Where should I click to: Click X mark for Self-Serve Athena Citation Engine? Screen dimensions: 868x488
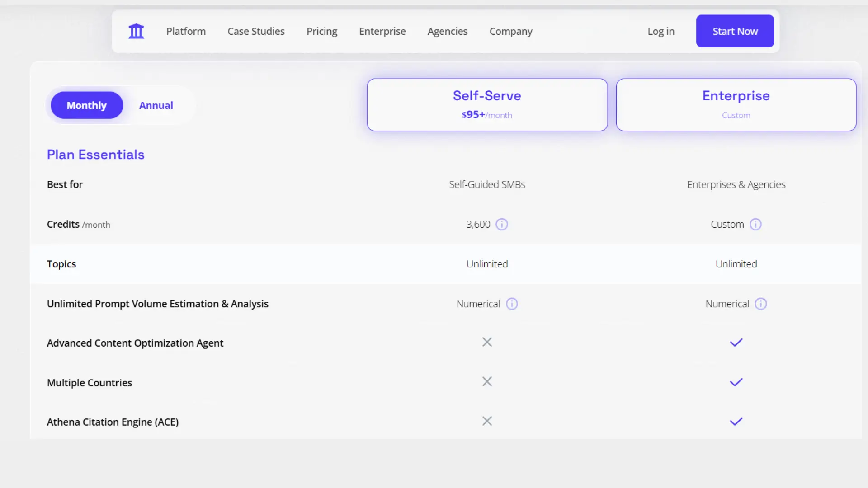point(487,421)
